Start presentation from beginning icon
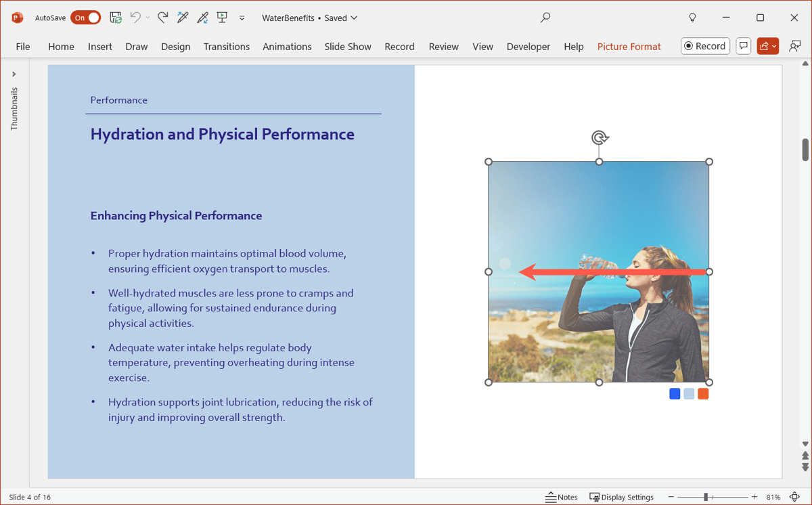Screen dimensions: 812x505 222,18
